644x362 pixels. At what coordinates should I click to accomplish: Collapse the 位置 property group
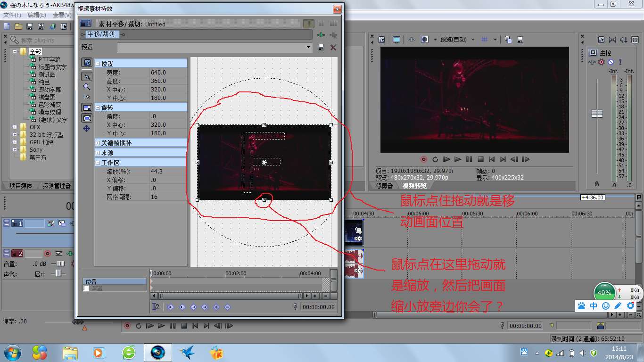pos(98,64)
